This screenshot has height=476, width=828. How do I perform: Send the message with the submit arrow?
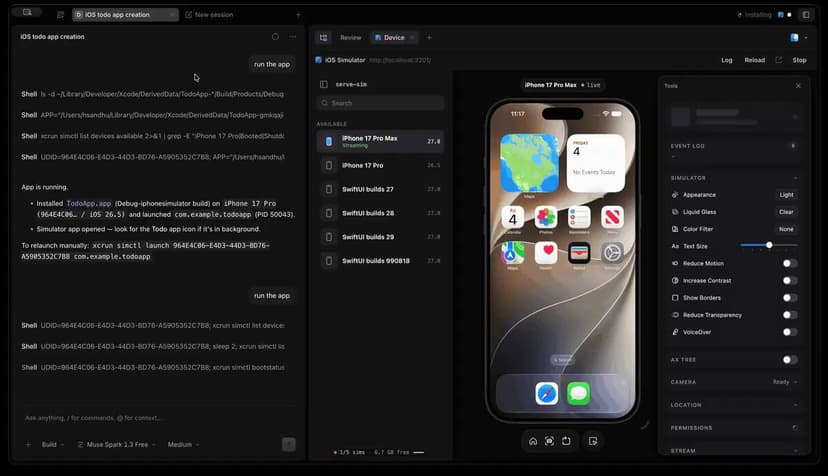pyautogui.click(x=288, y=444)
